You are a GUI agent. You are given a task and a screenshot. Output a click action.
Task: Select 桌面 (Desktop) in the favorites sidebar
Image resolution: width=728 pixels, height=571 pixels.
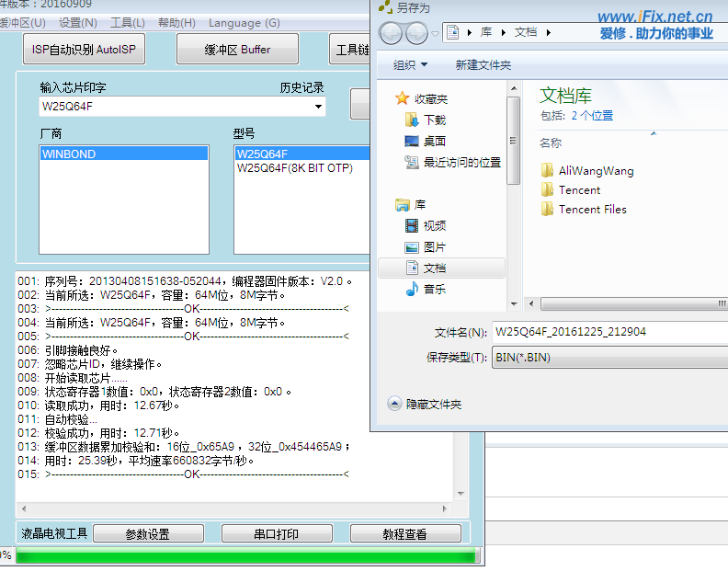[435, 141]
